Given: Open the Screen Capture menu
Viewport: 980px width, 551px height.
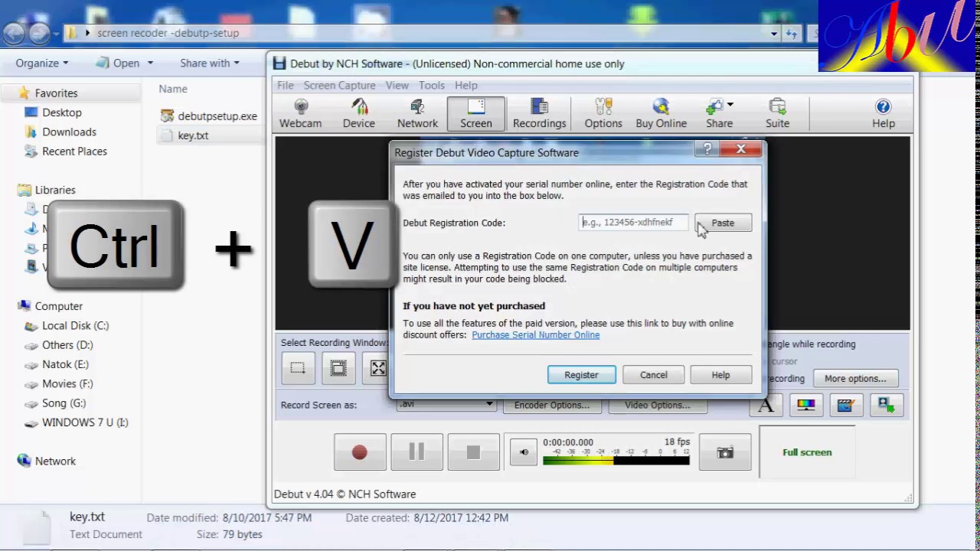Looking at the screenshot, I should coord(339,85).
